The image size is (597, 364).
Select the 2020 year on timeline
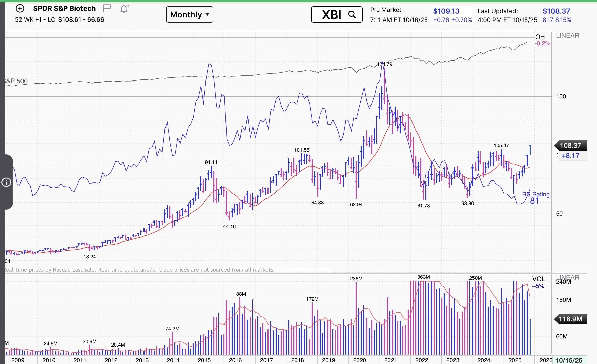359,360
